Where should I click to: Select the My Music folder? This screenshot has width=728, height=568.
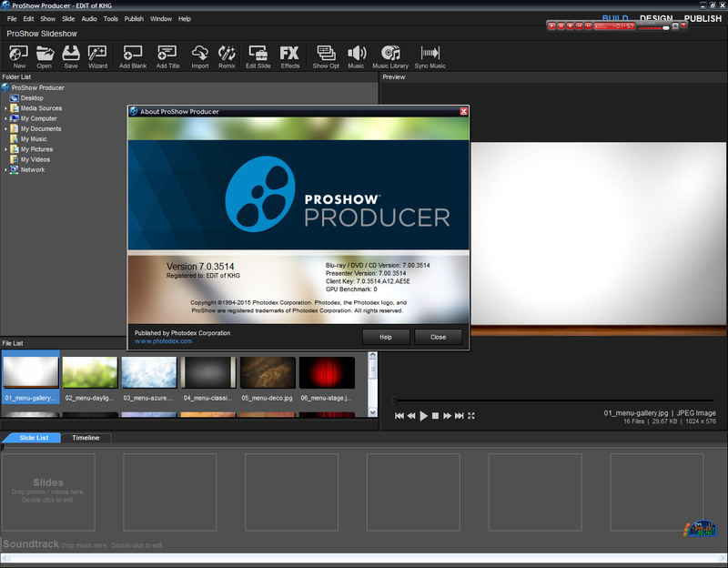coord(28,139)
